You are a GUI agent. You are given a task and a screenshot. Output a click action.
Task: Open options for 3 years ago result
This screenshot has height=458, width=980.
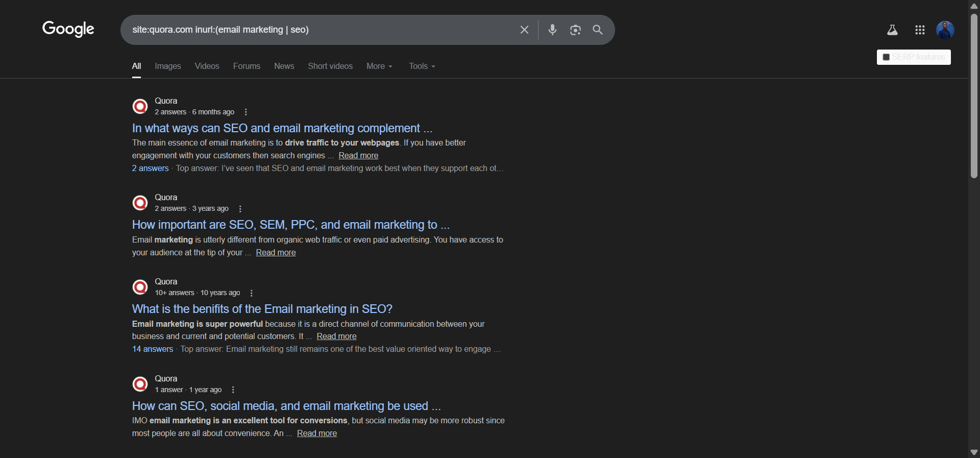click(x=240, y=209)
